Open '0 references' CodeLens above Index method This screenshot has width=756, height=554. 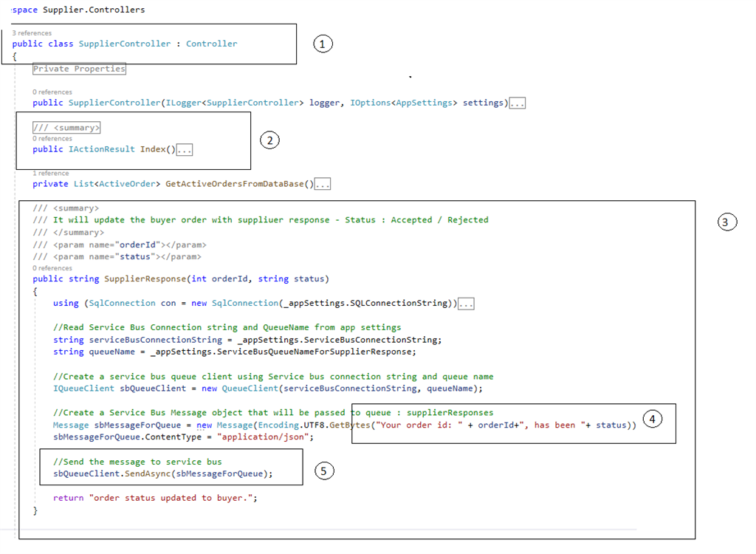click(x=52, y=139)
